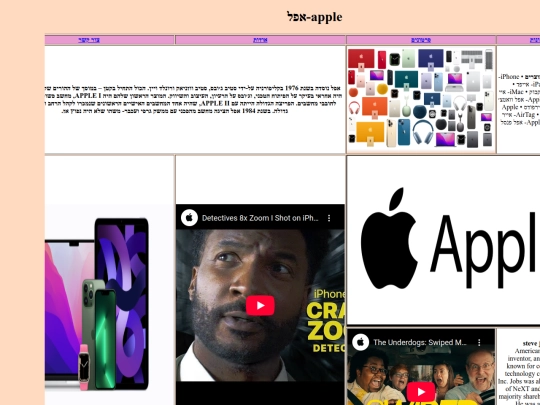This screenshot has width=540, height=405.
Task: Open the 'Detectives 8x Zoom' video title
Action: [260, 218]
